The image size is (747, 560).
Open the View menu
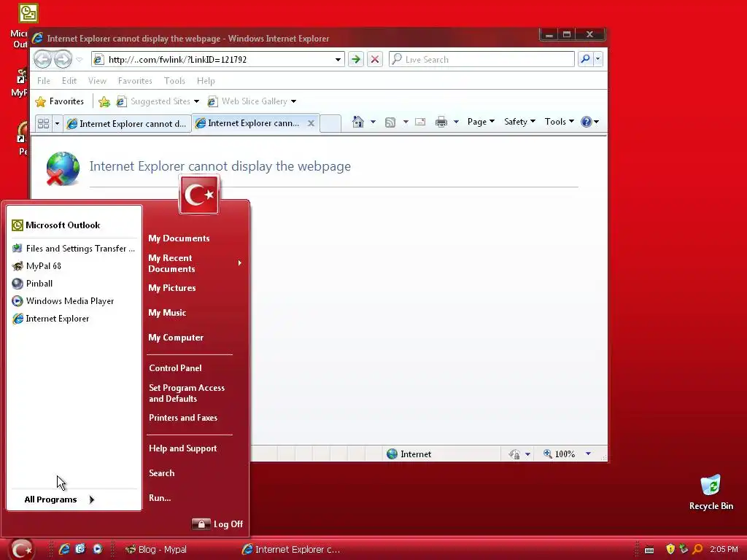pos(97,81)
